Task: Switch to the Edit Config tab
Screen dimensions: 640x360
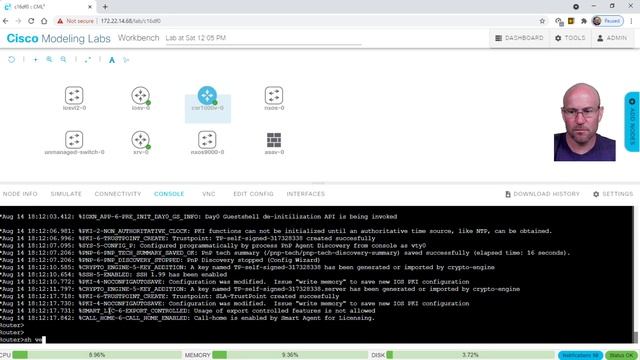Action: [253, 194]
